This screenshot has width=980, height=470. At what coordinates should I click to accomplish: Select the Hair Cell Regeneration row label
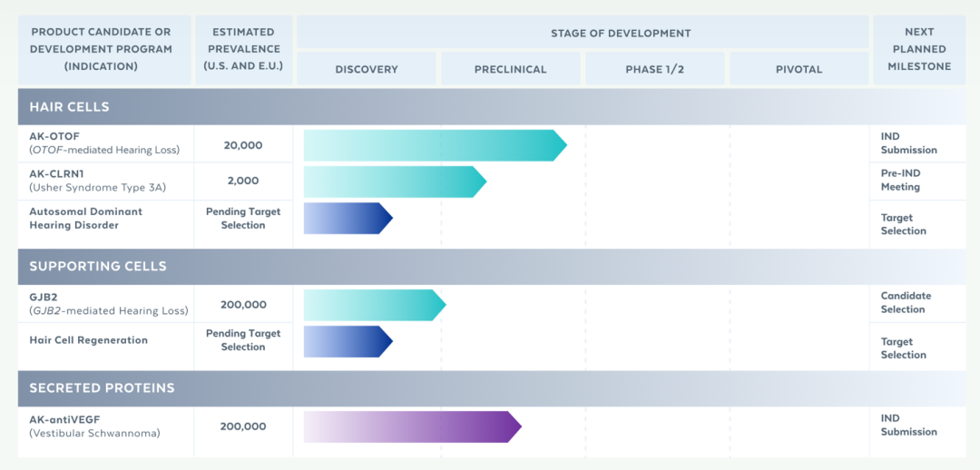[x=89, y=340]
